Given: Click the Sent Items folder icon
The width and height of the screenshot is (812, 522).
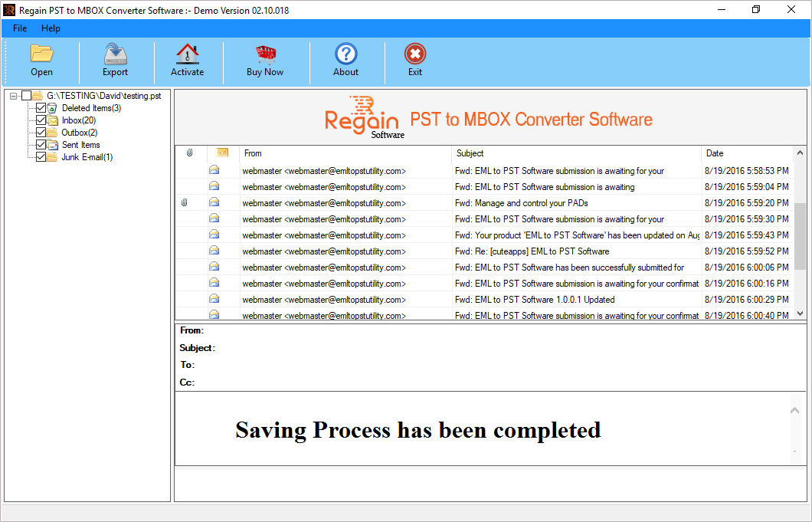Looking at the screenshot, I should click(x=52, y=145).
